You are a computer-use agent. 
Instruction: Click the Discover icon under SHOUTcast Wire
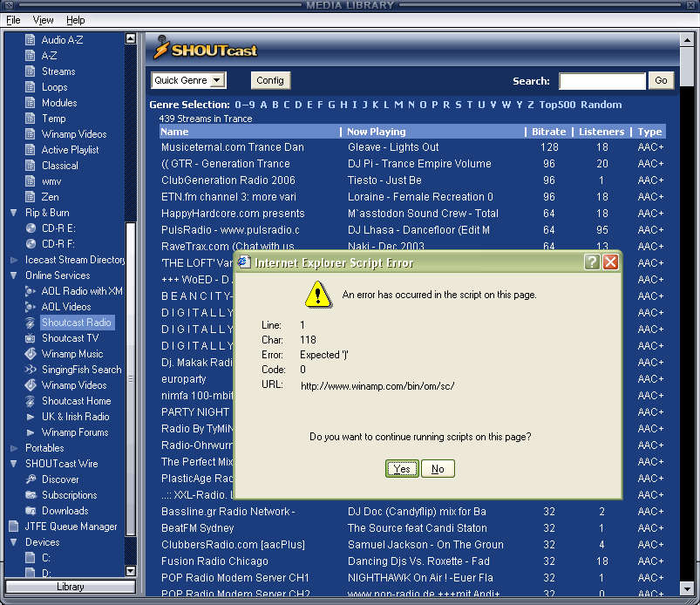[31, 479]
